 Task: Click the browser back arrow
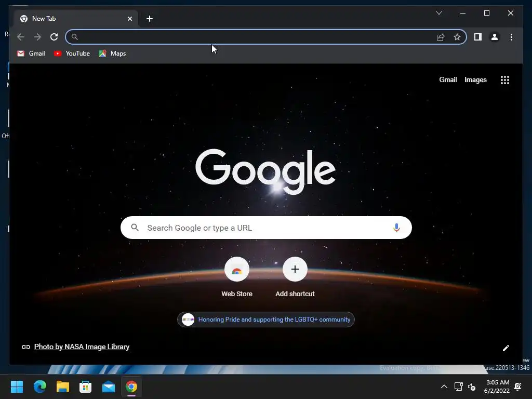coord(21,37)
